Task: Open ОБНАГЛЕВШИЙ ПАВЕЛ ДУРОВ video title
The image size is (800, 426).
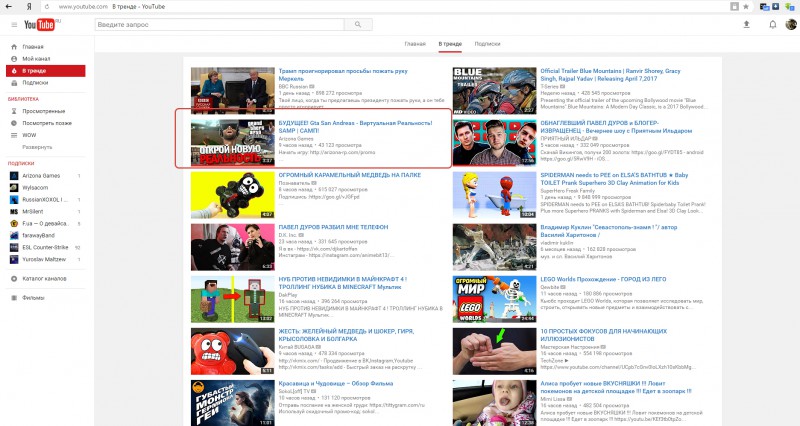Action: click(x=616, y=127)
